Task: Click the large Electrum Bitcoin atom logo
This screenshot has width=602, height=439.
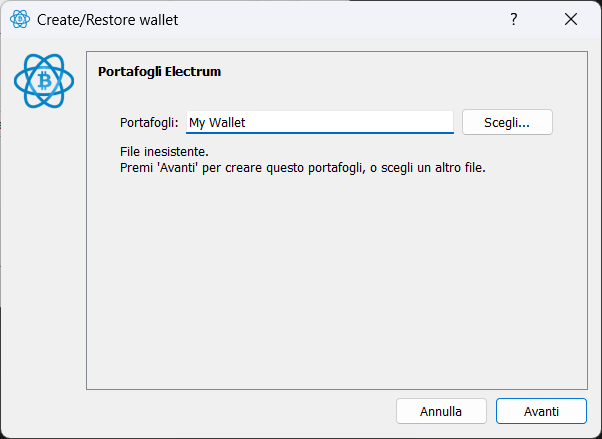Action: click(x=44, y=81)
